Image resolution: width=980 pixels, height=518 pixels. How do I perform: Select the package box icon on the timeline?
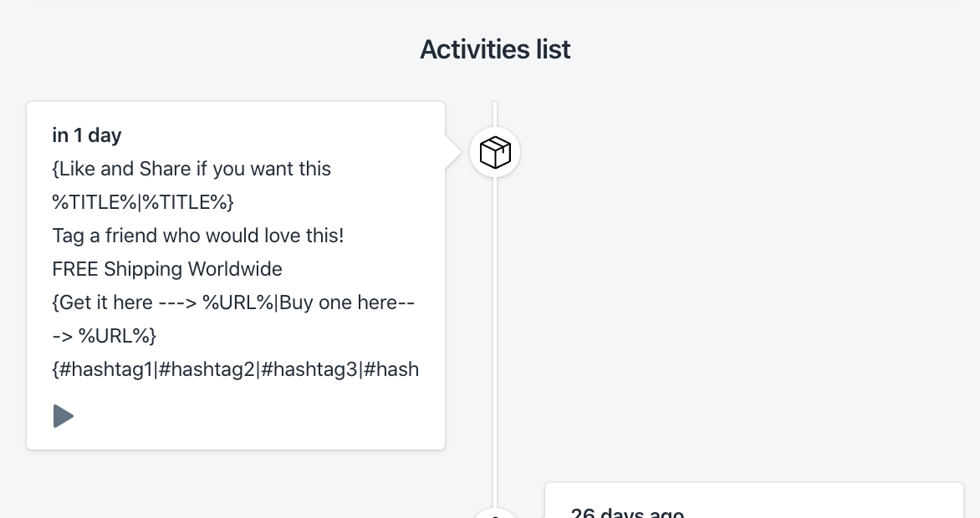tap(495, 152)
